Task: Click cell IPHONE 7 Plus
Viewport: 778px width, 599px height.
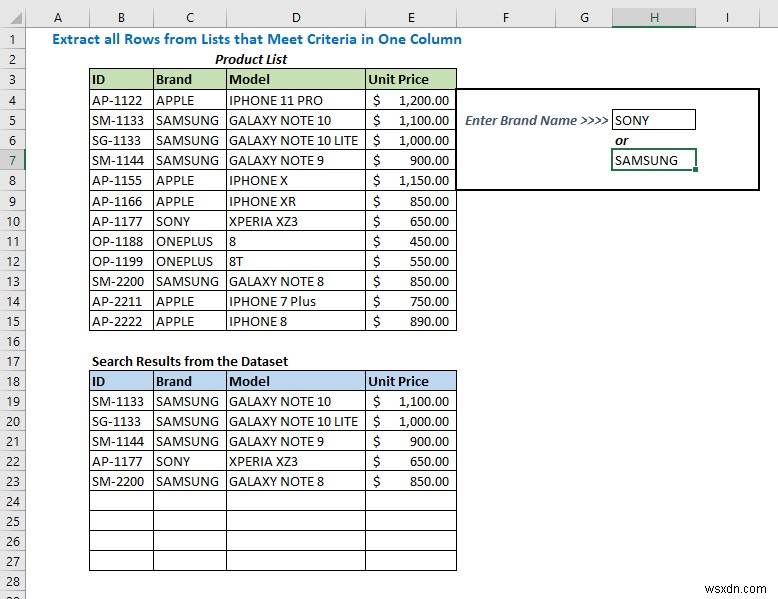Action: [x=296, y=301]
